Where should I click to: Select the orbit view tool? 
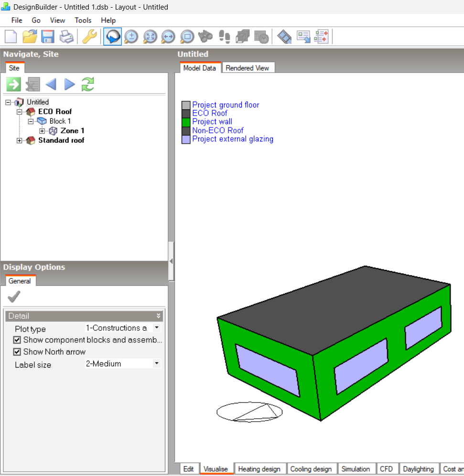(x=112, y=37)
